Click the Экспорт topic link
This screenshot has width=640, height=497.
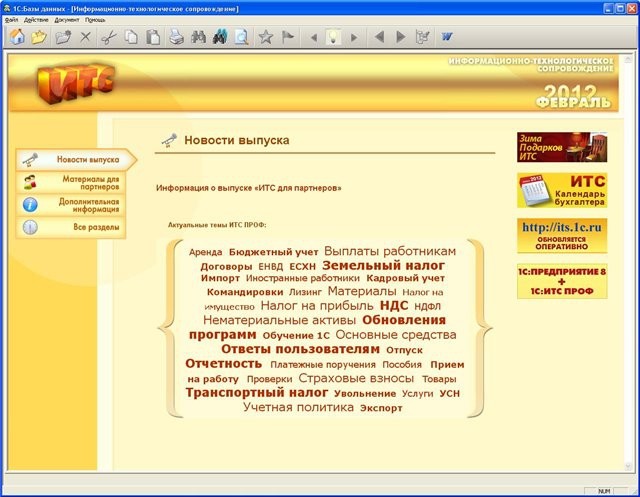coord(381,408)
